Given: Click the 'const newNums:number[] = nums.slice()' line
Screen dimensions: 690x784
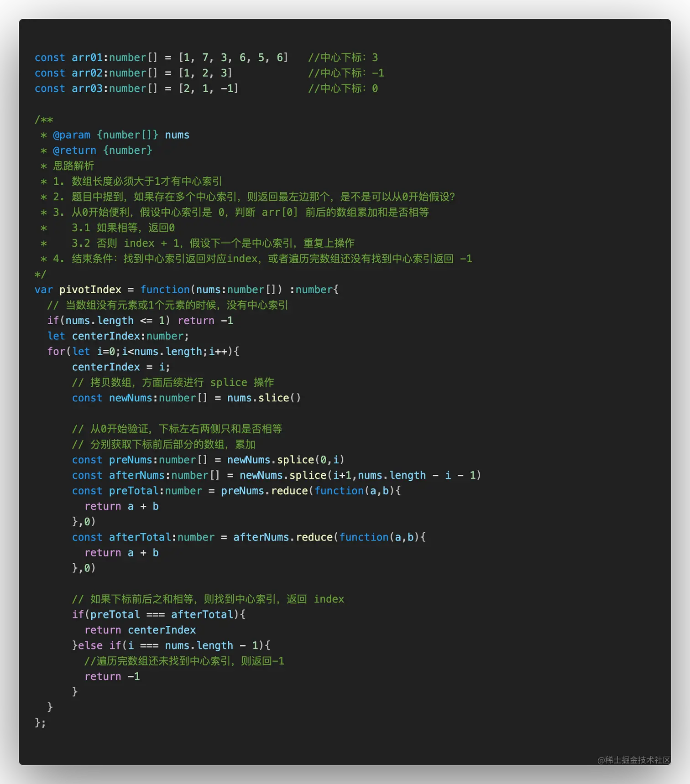Looking at the screenshot, I should tap(186, 398).
